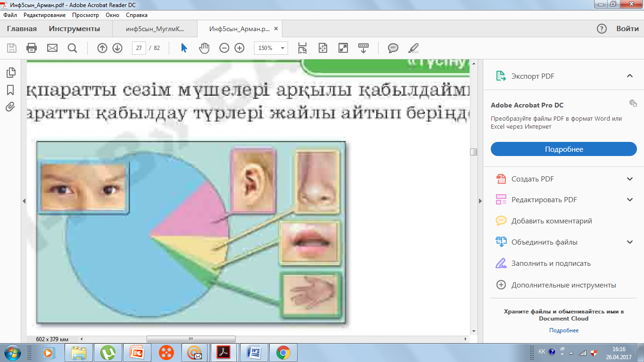This screenshot has width=644, height=362.
Task: Open Microsoft Word from the taskbar
Action: (x=255, y=352)
